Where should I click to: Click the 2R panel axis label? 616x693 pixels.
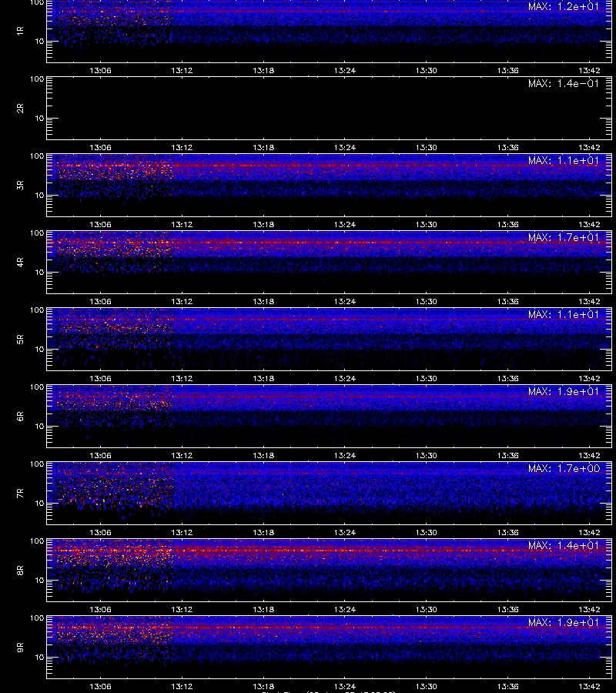click(x=20, y=109)
